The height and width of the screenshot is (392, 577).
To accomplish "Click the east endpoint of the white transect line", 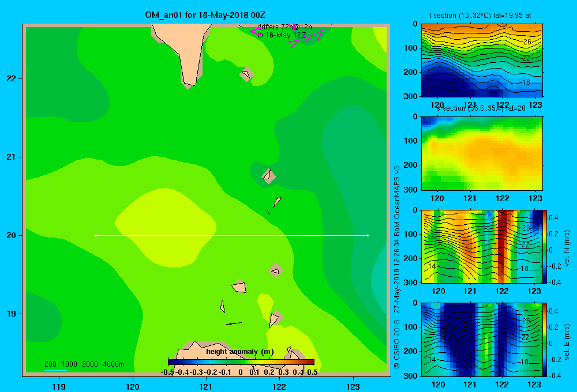I will click(368, 235).
